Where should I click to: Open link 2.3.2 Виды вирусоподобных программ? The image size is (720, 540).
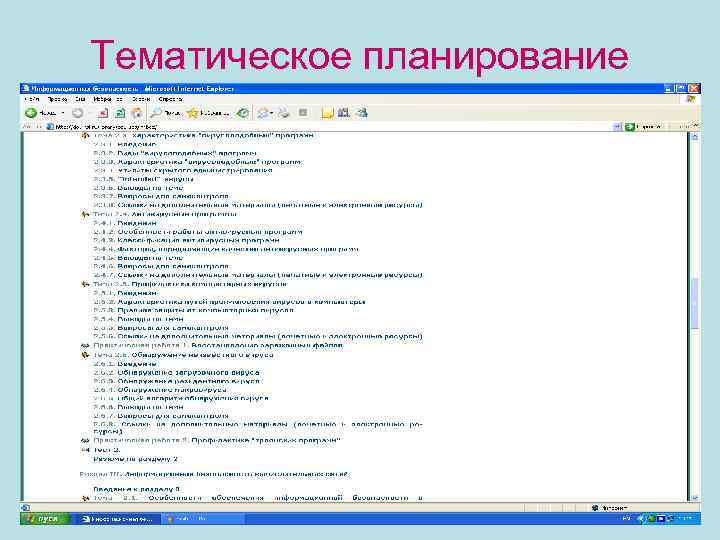pyautogui.click(x=174, y=153)
